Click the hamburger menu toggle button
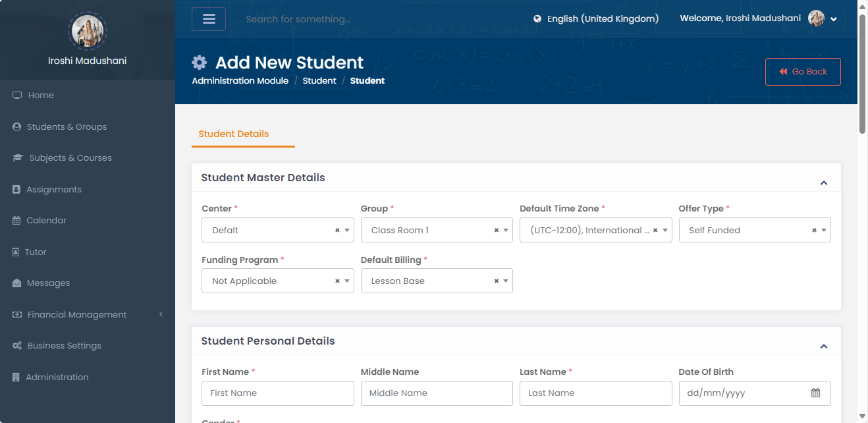The width and height of the screenshot is (868, 423). [x=209, y=19]
